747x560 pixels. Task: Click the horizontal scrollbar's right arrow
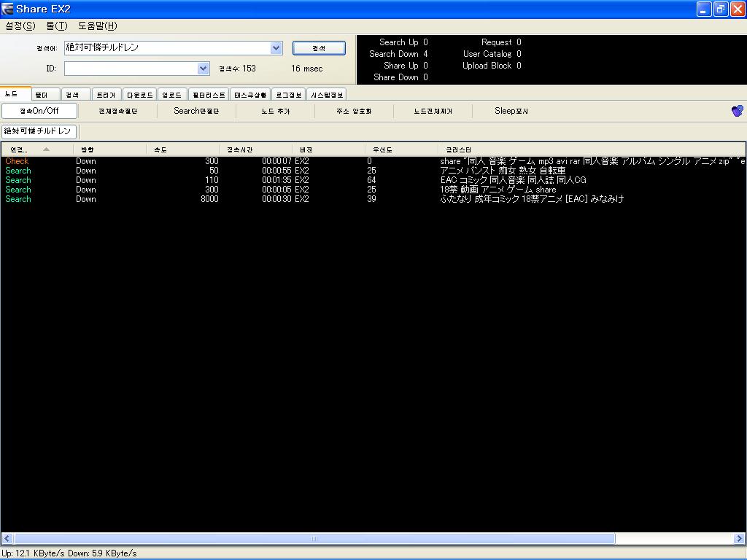coord(739,539)
